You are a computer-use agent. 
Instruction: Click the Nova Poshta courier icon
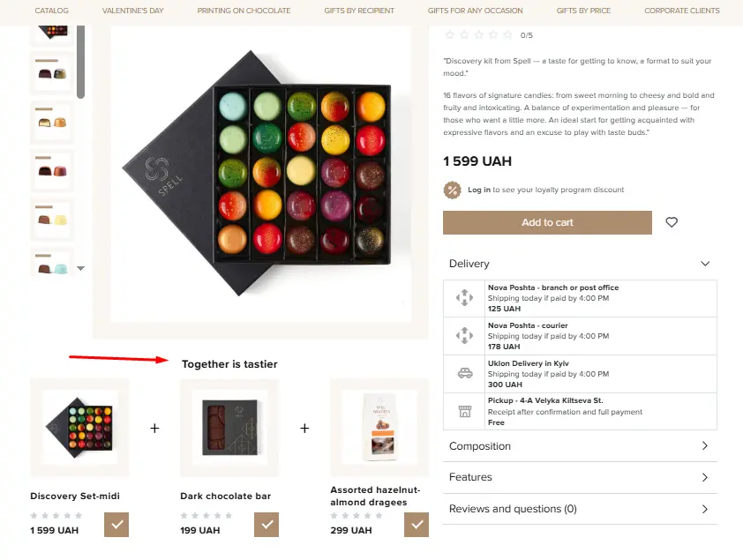pos(464,335)
